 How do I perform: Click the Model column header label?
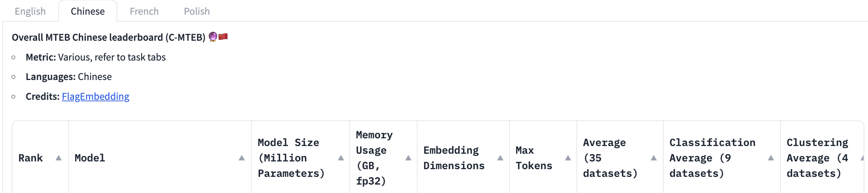[x=90, y=158]
